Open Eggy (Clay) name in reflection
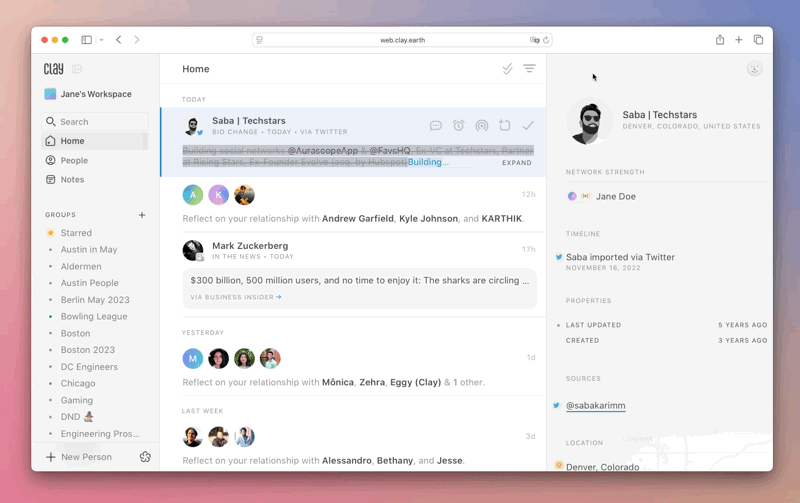This screenshot has width=800, height=503. click(x=415, y=383)
